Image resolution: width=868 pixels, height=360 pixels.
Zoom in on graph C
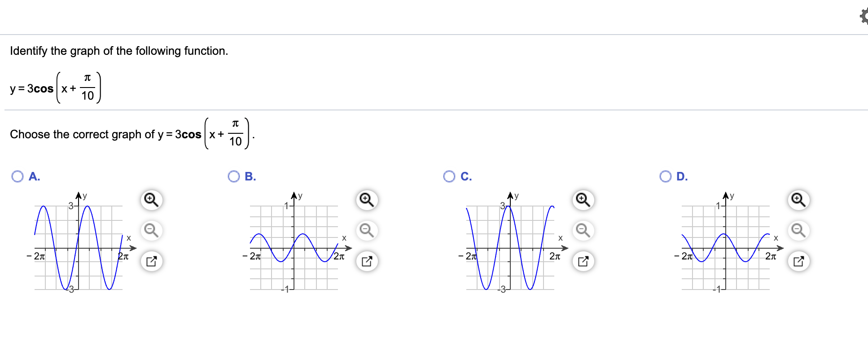click(x=583, y=200)
